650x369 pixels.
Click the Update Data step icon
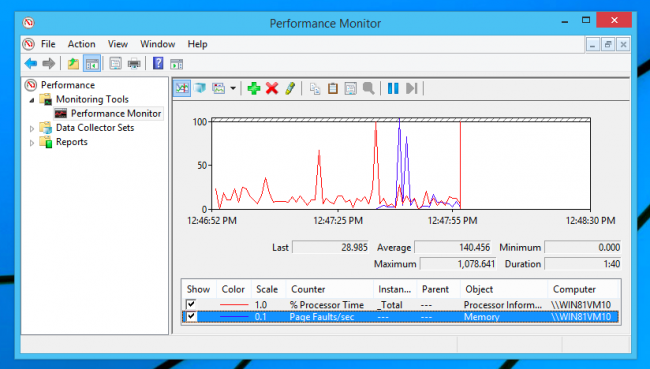pos(411,88)
